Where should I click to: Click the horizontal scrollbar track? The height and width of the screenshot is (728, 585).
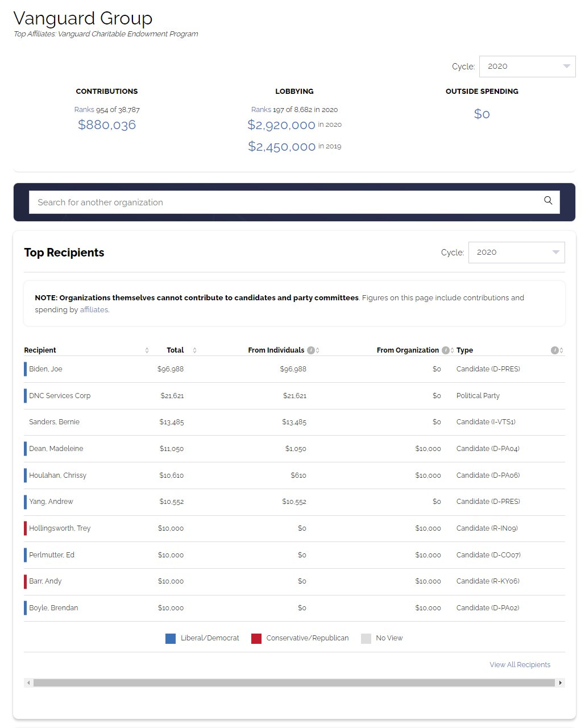point(294,682)
